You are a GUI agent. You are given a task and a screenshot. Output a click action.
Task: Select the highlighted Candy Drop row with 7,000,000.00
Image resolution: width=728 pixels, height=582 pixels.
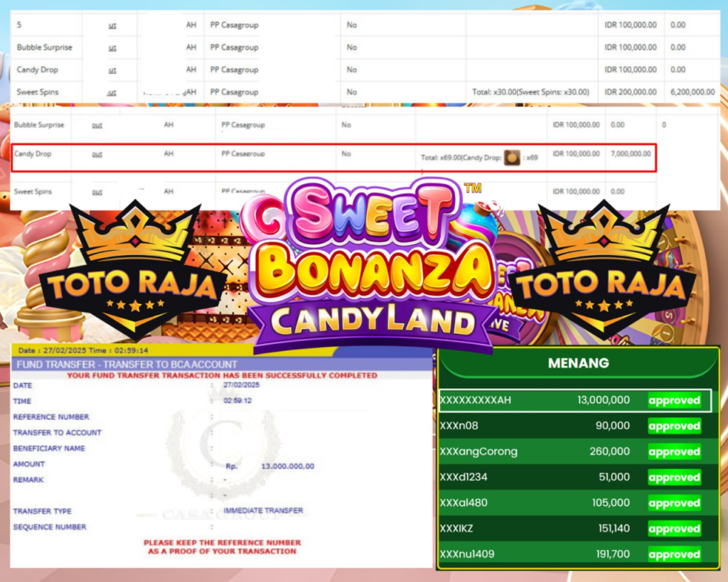click(x=333, y=157)
